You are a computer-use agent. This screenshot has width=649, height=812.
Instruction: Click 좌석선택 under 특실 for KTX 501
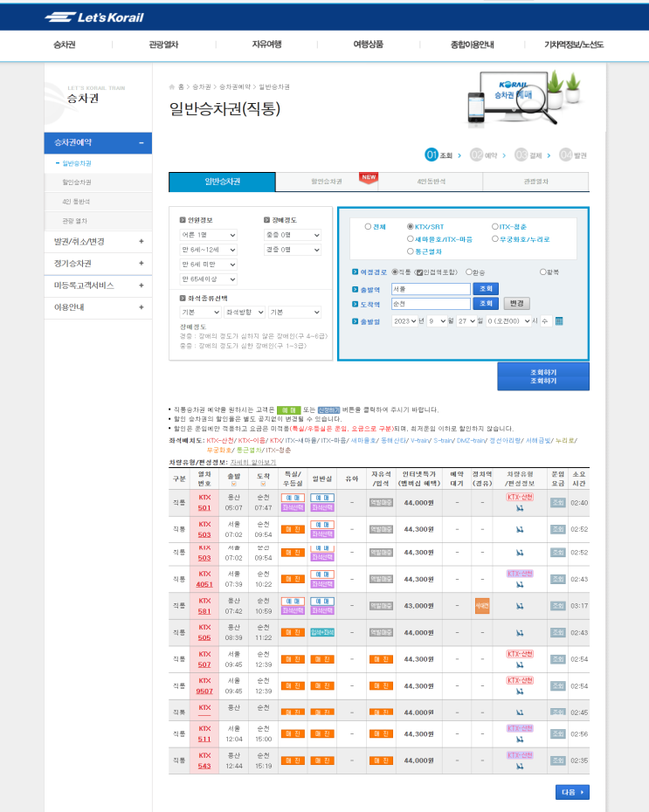(x=293, y=508)
